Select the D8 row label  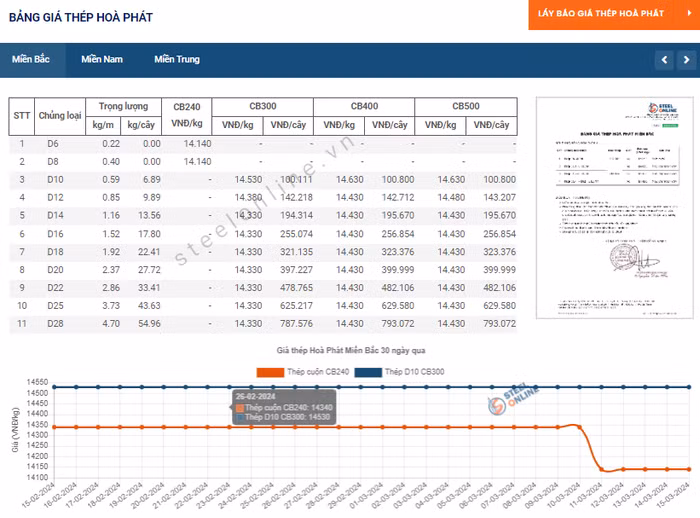click(x=53, y=162)
